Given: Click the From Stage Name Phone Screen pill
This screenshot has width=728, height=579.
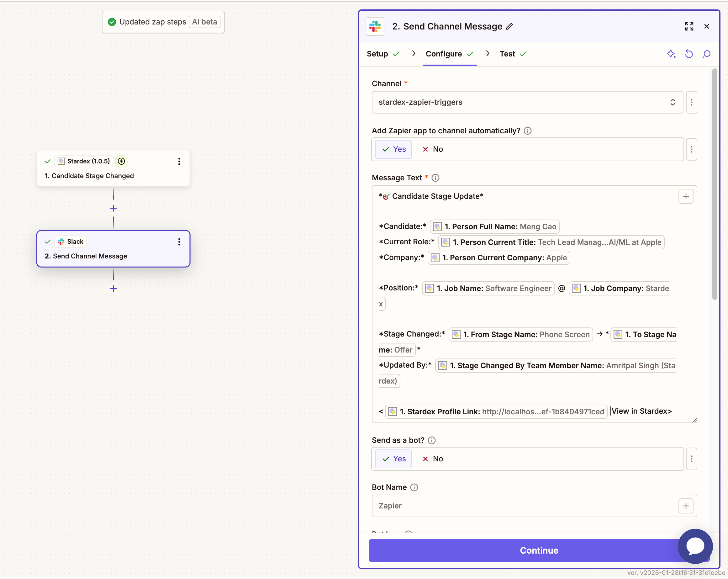Looking at the screenshot, I should 520,335.
